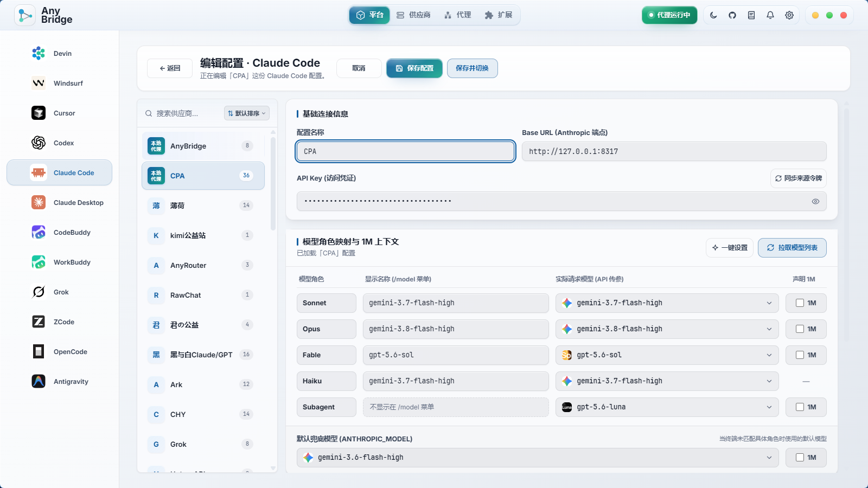868x488 pixels.
Task: Click the 代理运行中 status button
Action: point(669,15)
